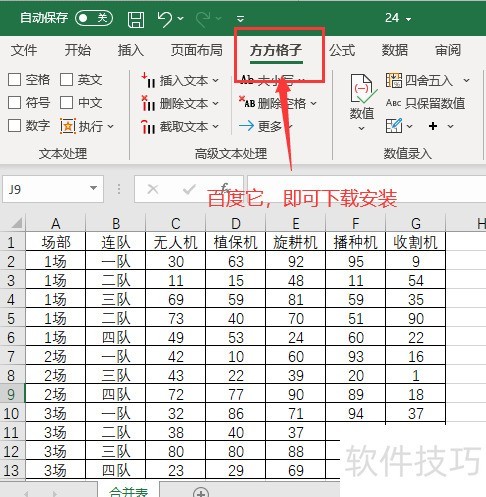Viewport: 486px width, 497px height.
Task: Switch to the 页面布局 tab
Action: point(197,50)
